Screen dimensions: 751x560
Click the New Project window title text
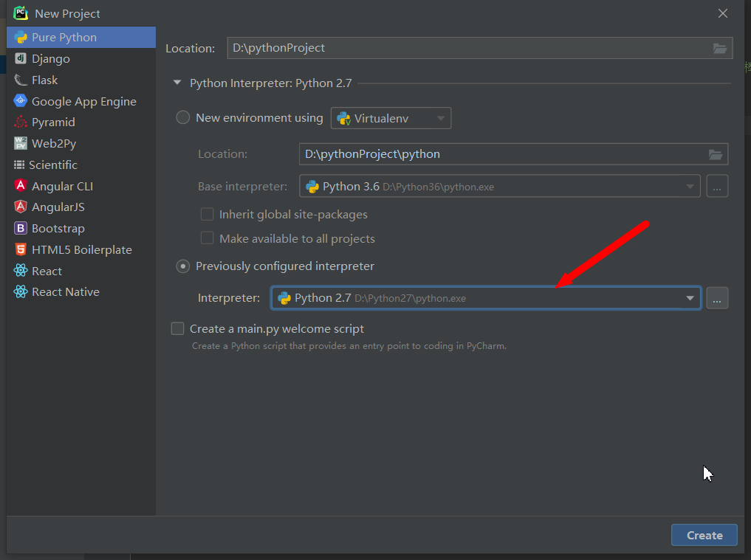[67, 14]
